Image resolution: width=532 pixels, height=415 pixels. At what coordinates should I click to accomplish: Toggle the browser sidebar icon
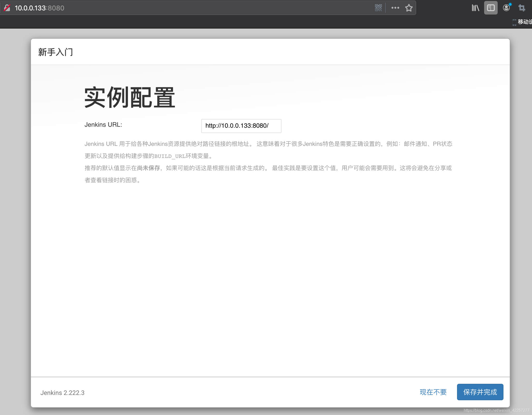(x=490, y=8)
